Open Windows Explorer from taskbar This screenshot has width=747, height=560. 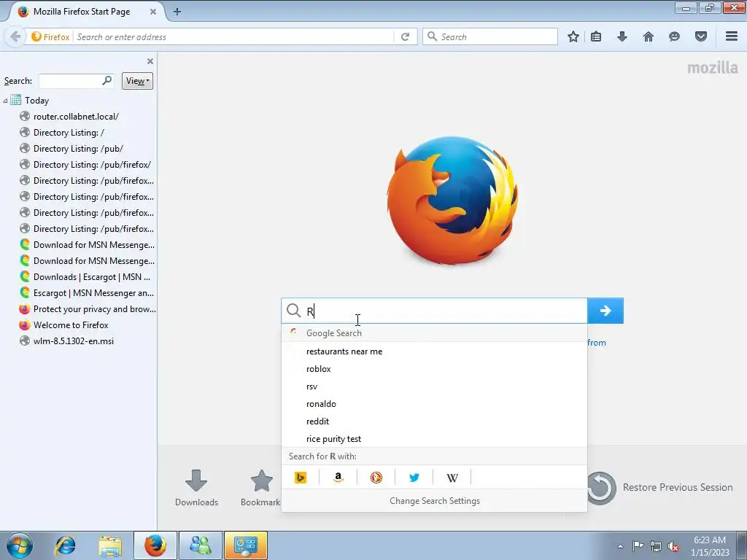pyautogui.click(x=110, y=545)
